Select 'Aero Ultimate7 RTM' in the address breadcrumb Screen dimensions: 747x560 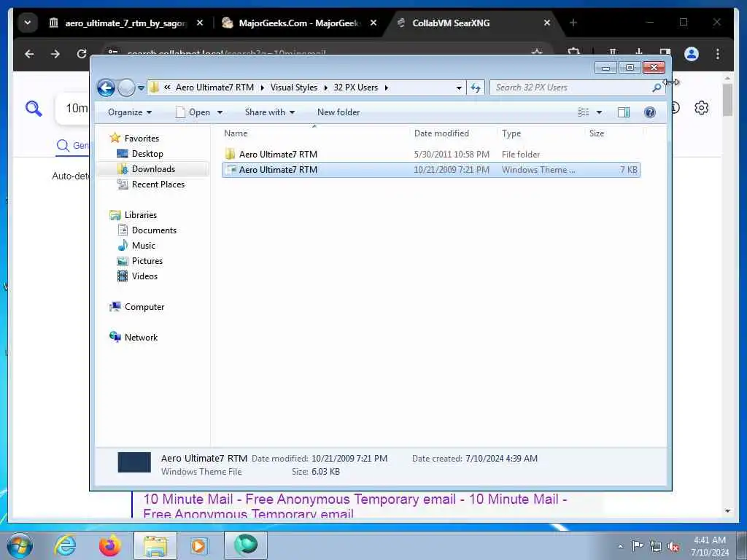point(214,87)
